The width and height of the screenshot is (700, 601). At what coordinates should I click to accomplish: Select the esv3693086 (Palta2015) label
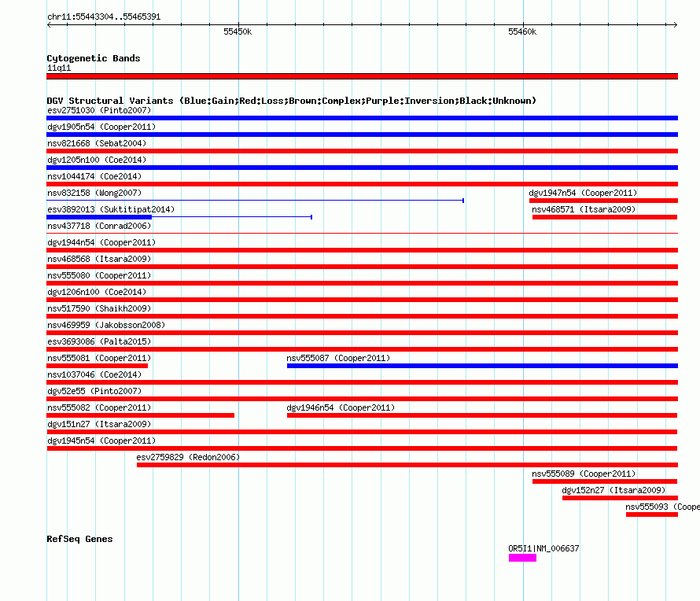[x=99, y=341]
